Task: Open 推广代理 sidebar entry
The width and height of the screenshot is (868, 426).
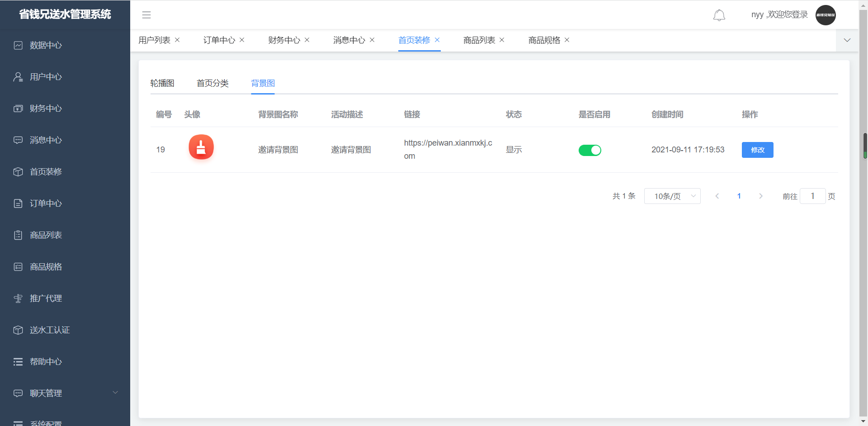Action: pos(46,298)
